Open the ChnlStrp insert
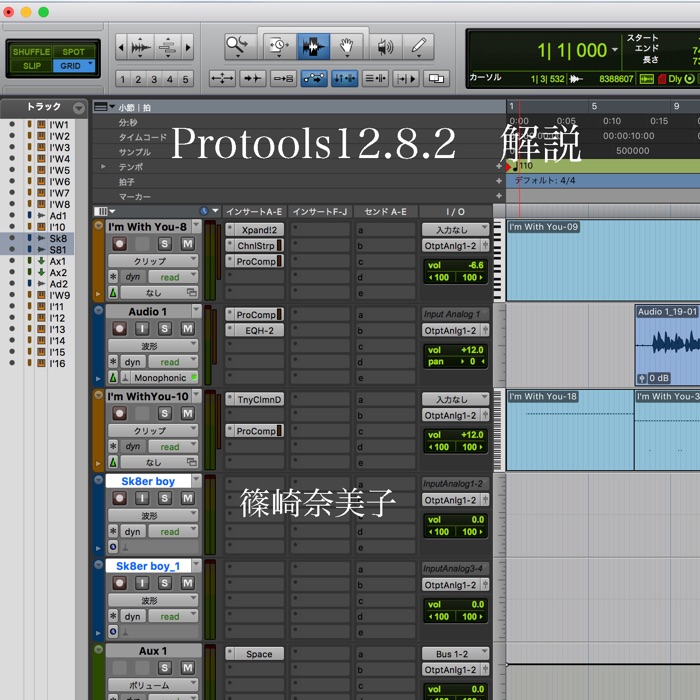Screen dimensions: 700x700 254,246
